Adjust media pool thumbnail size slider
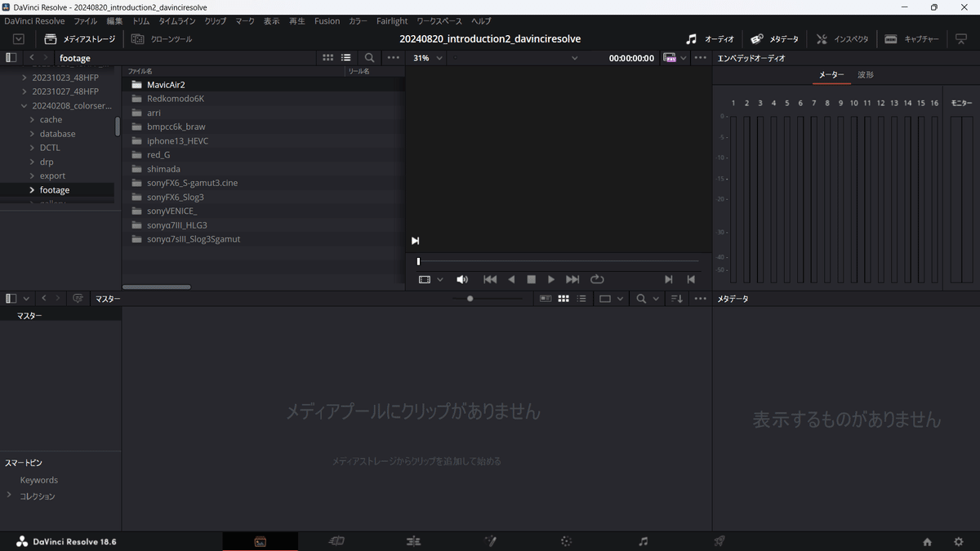The image size is (980, 551). 470,299
